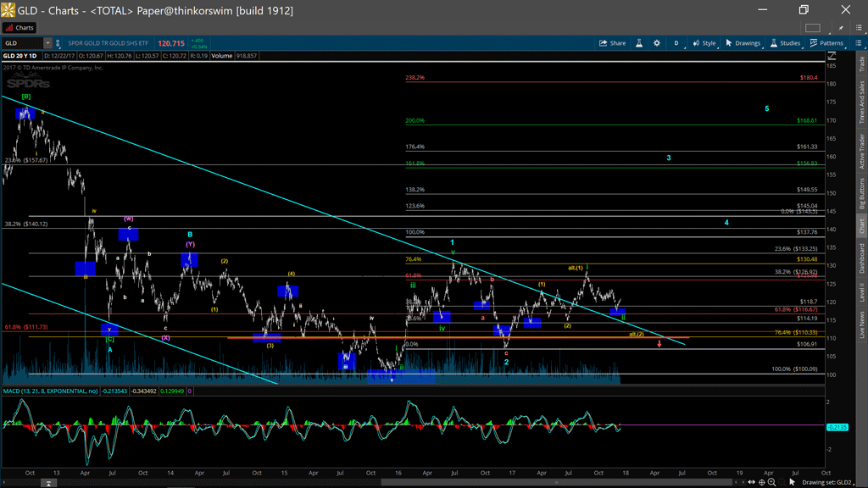
Task: Open the chart toolbar list menu icon
Action: [858, 43]
